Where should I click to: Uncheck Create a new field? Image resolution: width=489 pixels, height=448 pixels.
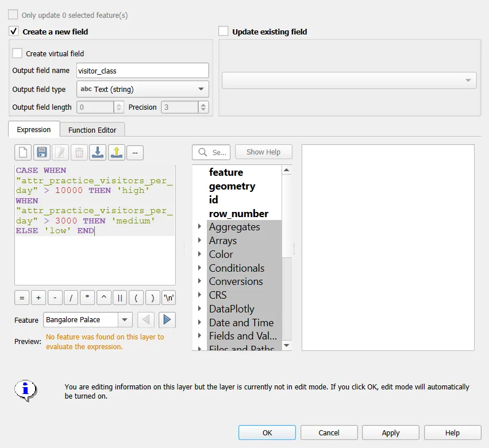coord(13,32)
